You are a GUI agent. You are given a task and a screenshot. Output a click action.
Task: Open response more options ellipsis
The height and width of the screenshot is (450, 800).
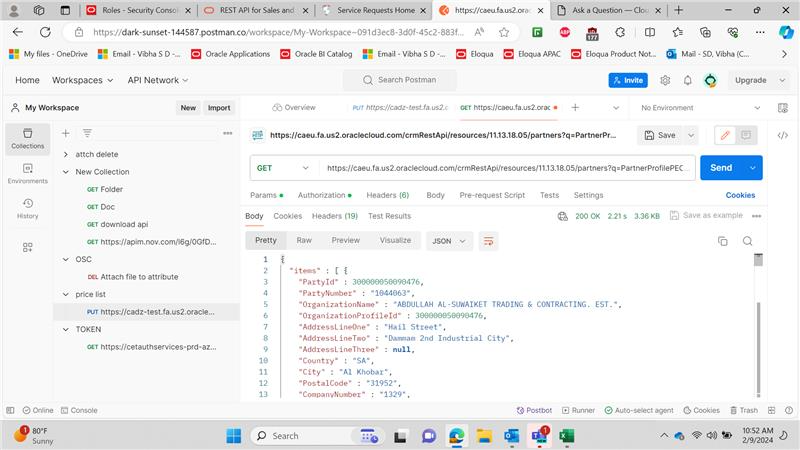point(757,216)
